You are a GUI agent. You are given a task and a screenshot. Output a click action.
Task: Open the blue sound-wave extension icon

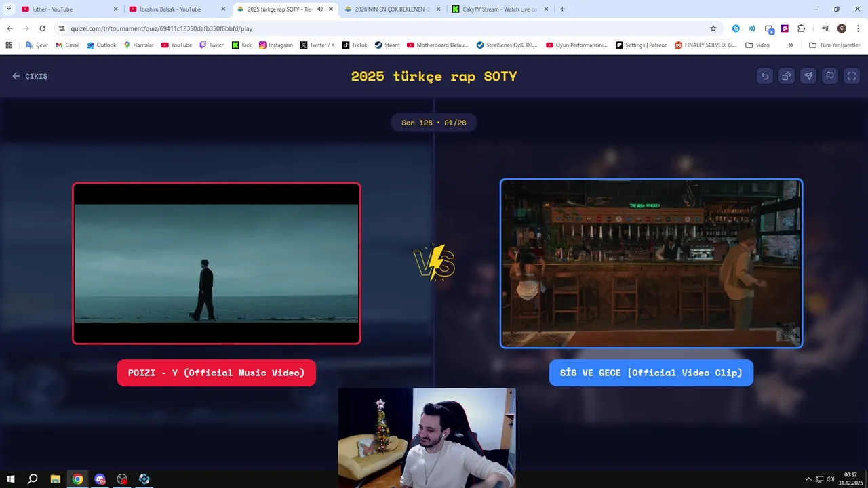click(x=752, y=28)
